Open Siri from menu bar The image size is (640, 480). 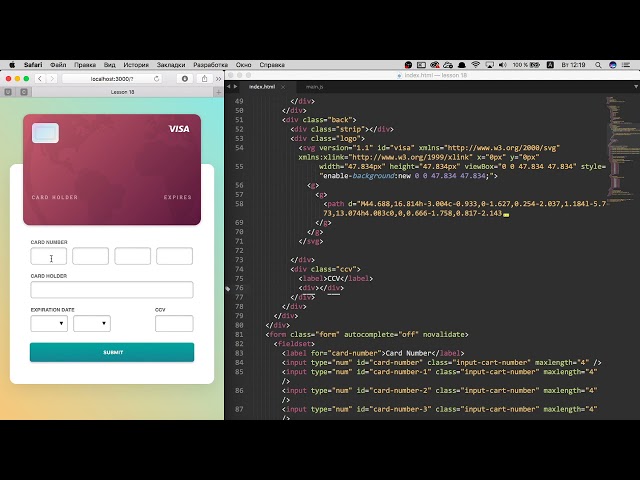[x=613, y=65]
